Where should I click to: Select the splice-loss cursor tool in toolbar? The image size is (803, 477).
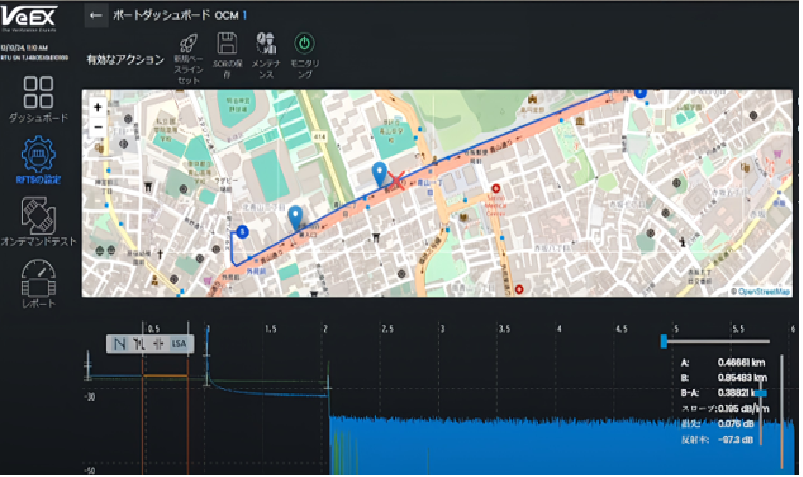pyautogui.click(x=158, y=344)
